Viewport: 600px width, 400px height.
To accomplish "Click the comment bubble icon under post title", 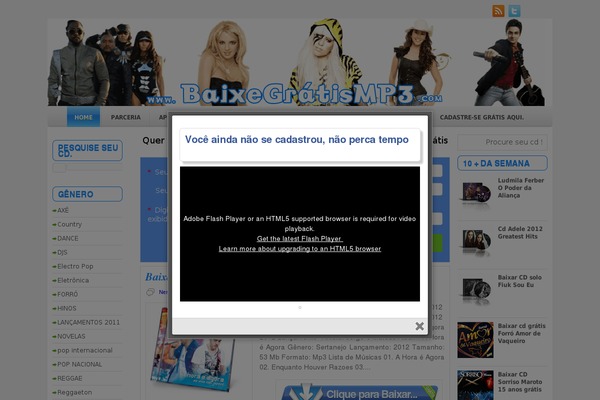I will point(150,292).
